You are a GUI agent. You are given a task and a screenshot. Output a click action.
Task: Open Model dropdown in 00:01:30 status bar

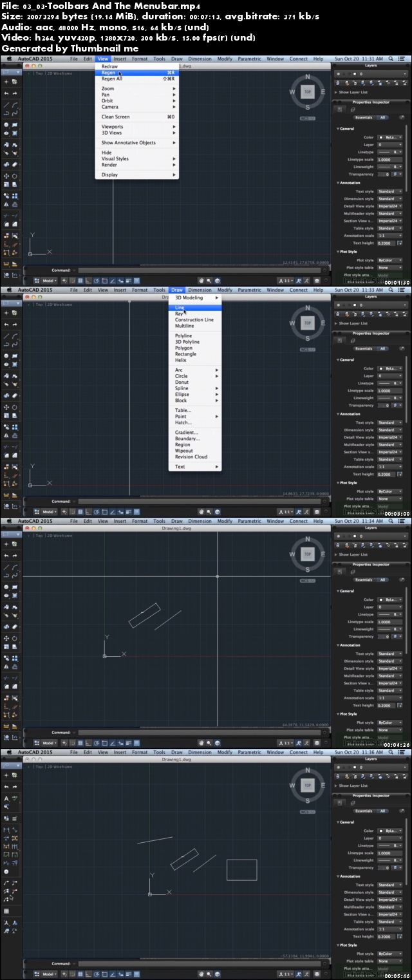49,281
